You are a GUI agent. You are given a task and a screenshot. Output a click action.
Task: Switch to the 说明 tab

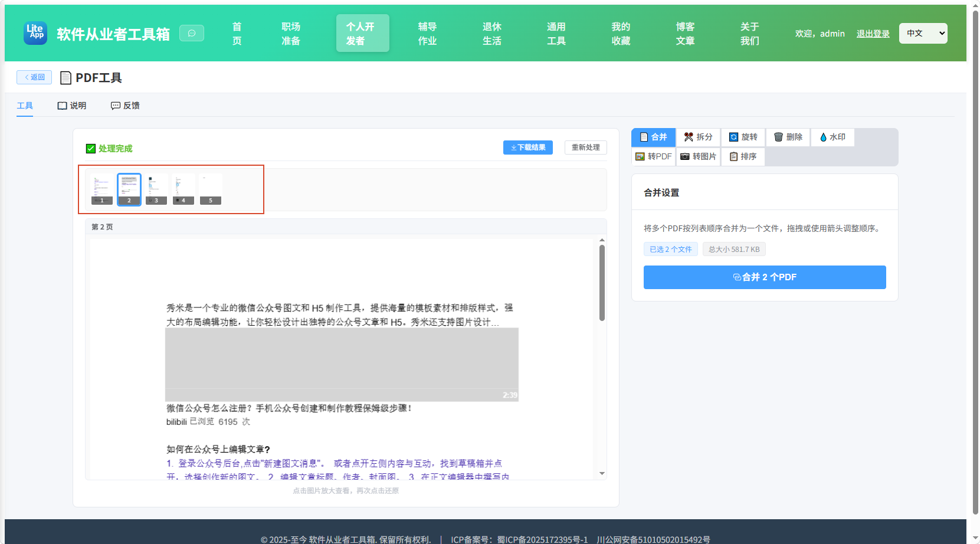click(72, 106)
